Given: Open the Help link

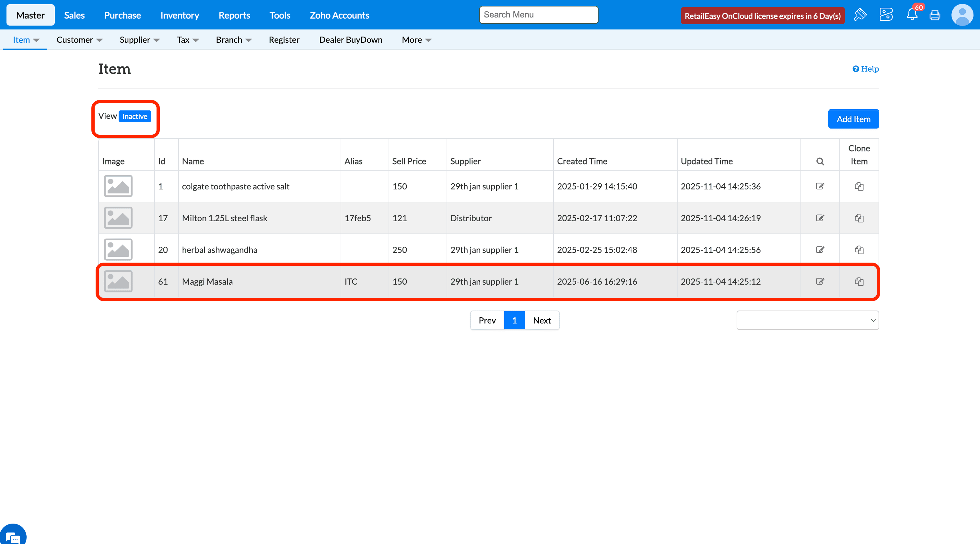Looking at the screenshot, I should [866, 69].
